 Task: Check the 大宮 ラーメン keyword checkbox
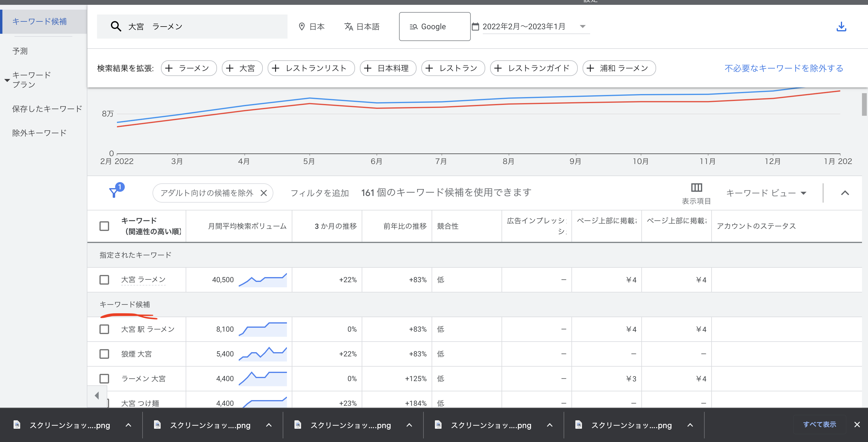pos(105,280)
